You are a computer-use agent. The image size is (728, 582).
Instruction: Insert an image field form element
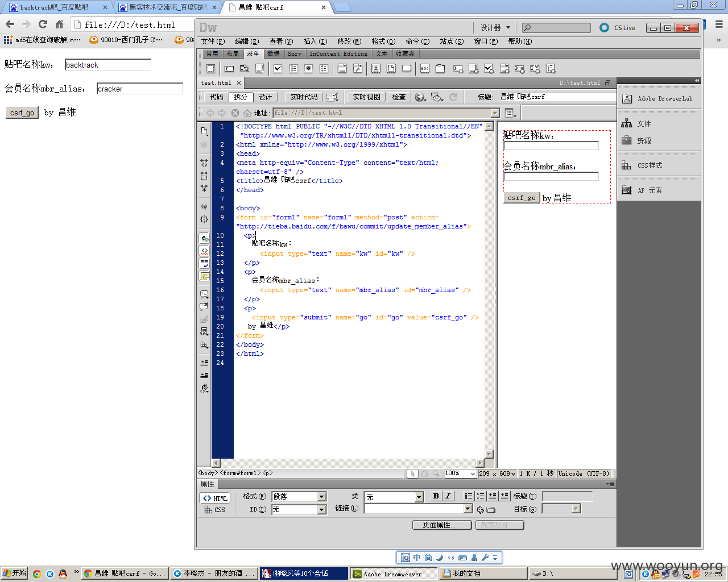(x=375, y=68)
